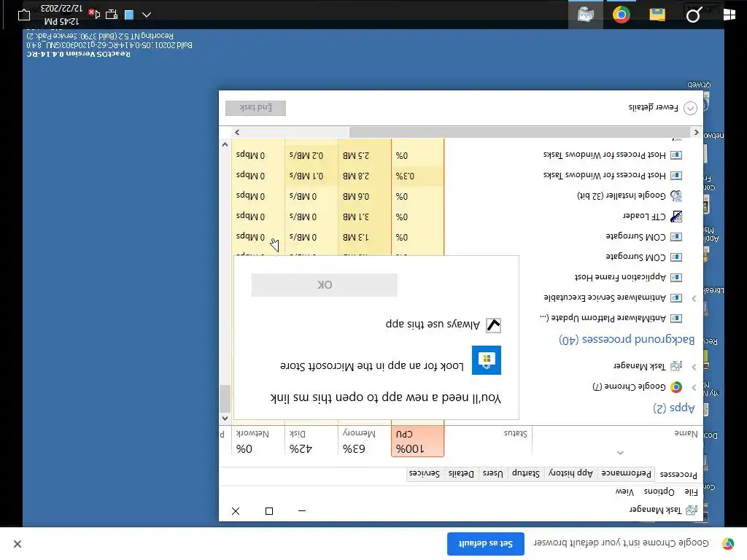Expand the Task Manager process group
Viewport: 747px width, 560px height.
click(x=694, y=367)
